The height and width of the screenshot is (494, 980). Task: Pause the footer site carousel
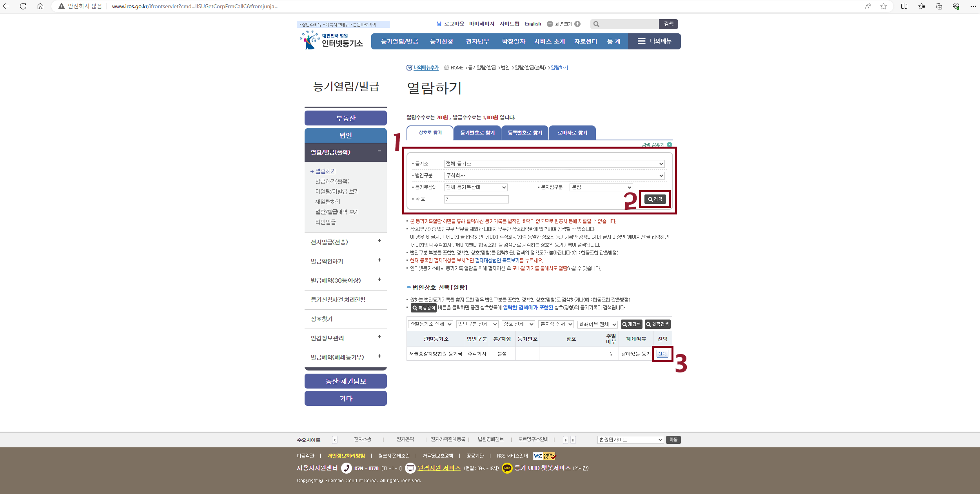tap(573, 440)
